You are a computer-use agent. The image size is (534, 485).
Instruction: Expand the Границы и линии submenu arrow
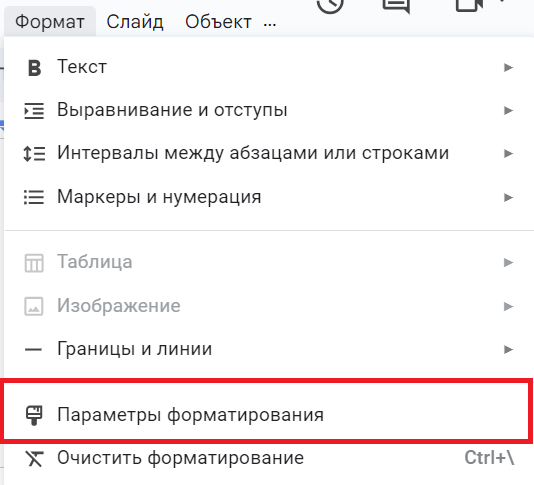point(508,349)
